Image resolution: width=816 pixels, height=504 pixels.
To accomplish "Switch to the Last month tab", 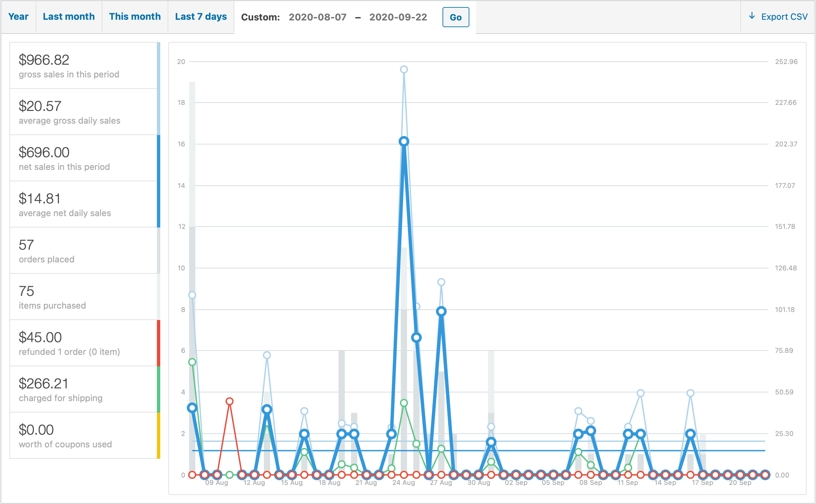I will 69,16.
